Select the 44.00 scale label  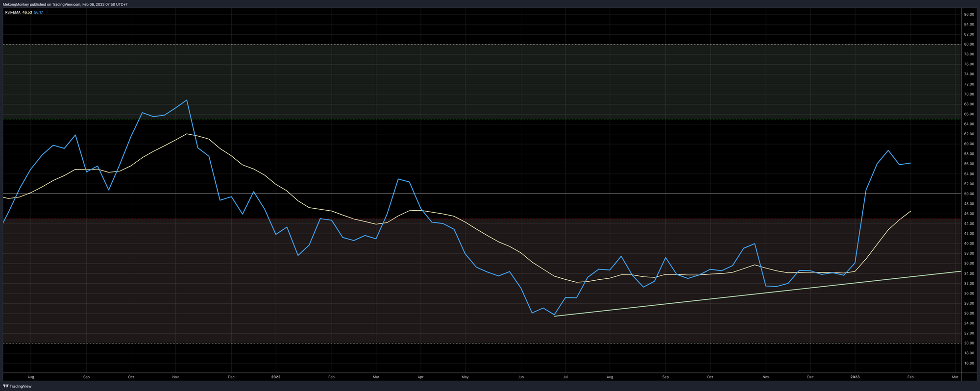tap(969, 224)
